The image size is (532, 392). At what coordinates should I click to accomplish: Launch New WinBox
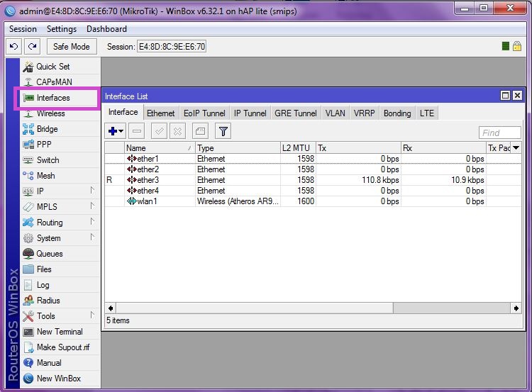pos(60,379)
